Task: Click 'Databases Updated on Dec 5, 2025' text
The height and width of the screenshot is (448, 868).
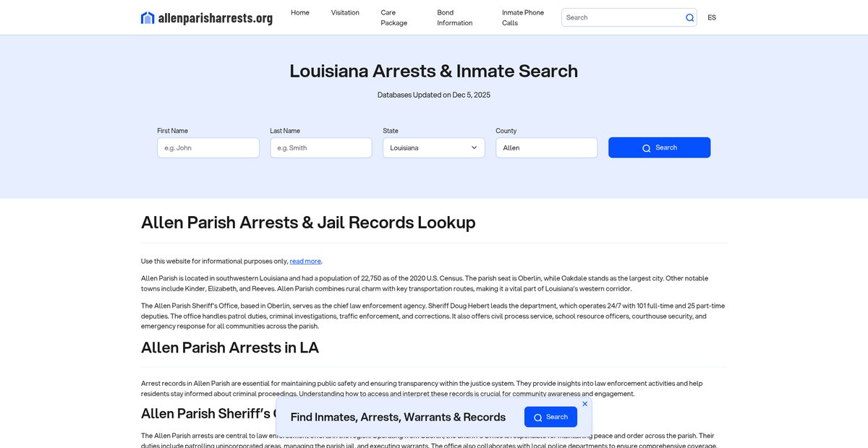Action: coord(434,95)
